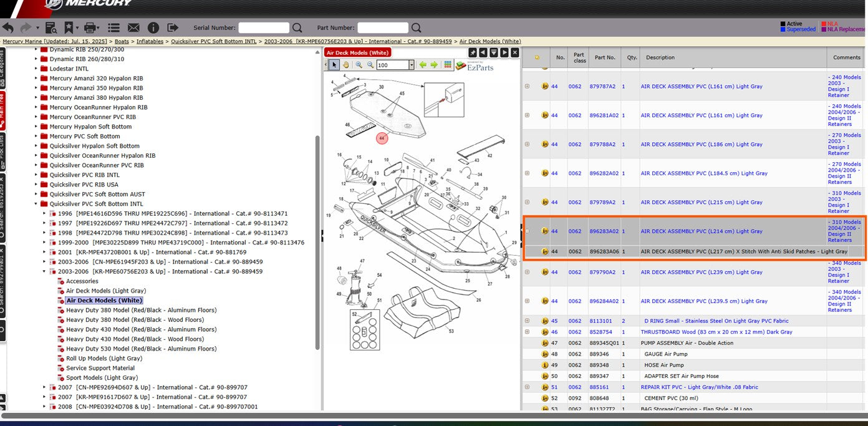The image size is (868, 426).
Task: Switch to the Main Tree vertical side tab
Action: [x=2, y=110]
